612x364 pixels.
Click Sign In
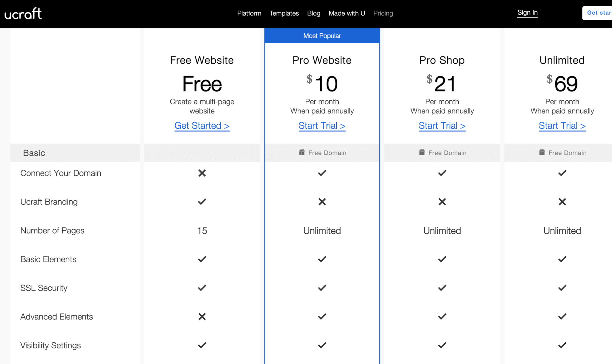(x=527, y=13)
